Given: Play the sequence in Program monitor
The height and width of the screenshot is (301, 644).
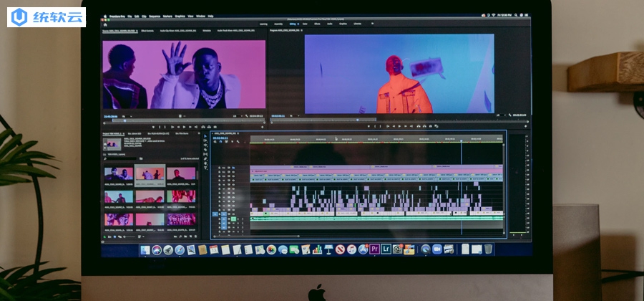Looking at the screenshot, I should point(399,126).
